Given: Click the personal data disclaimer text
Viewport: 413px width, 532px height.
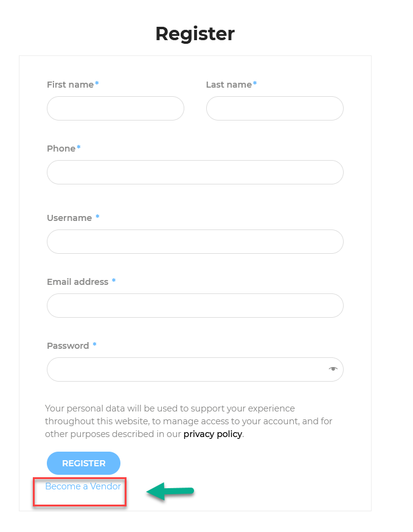Looking at the screenshot, I should [189, 421].
